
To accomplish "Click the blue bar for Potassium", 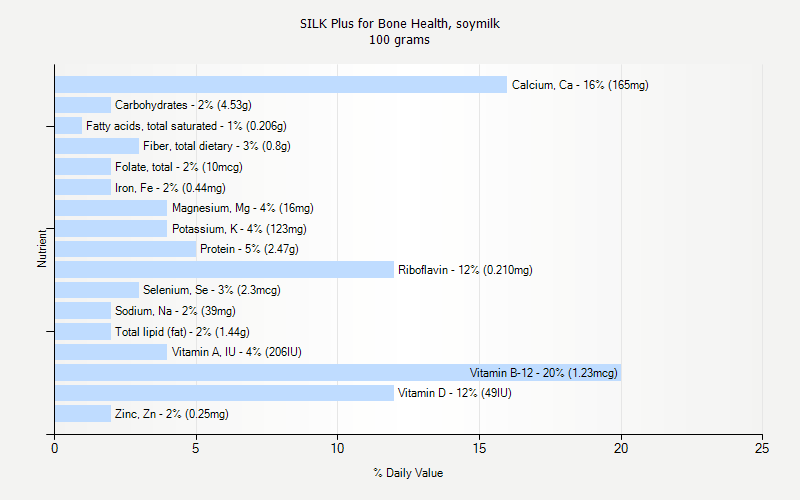I will [111, 229].
